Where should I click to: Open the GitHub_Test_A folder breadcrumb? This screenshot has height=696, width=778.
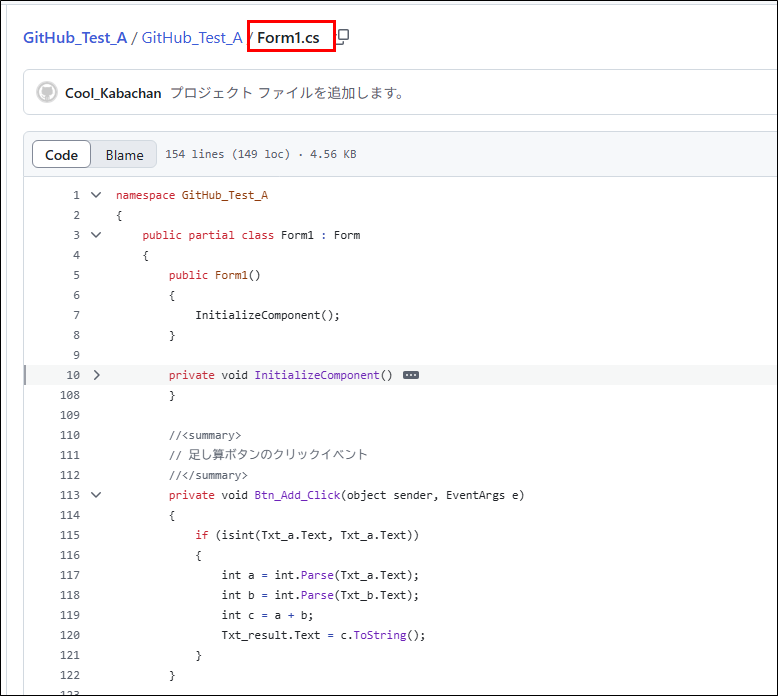coord(192,38)
